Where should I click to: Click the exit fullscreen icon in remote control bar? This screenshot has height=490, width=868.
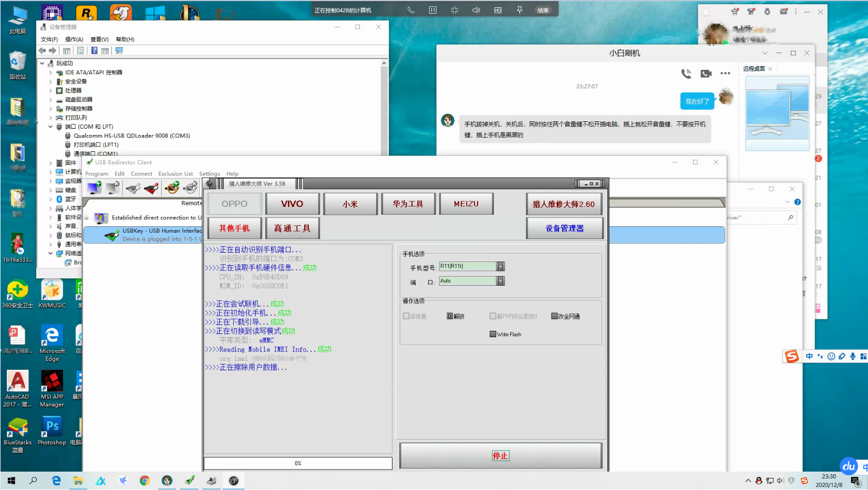454,10
